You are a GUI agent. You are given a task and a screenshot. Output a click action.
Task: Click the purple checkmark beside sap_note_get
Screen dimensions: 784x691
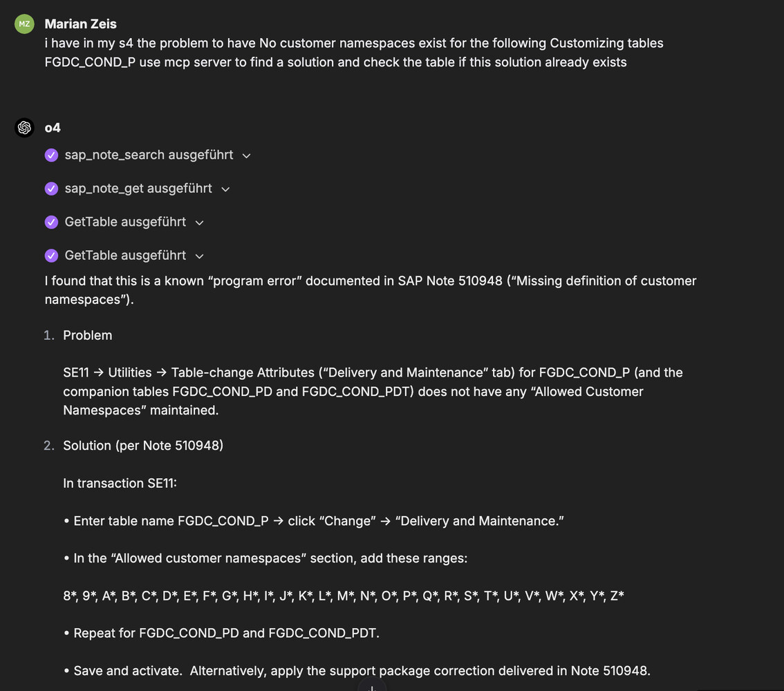point(51,188)
